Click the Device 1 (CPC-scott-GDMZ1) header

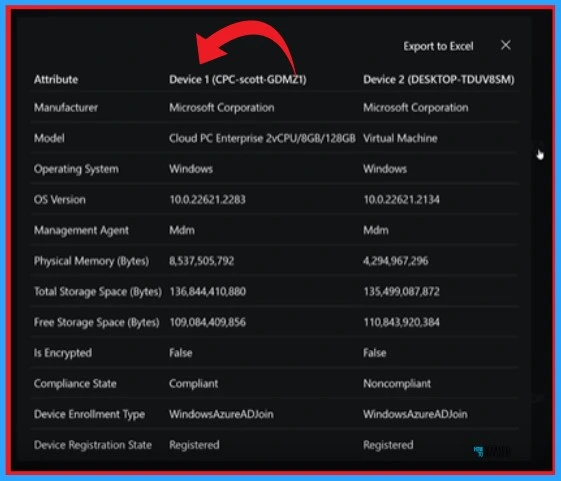tap(238, 79)
